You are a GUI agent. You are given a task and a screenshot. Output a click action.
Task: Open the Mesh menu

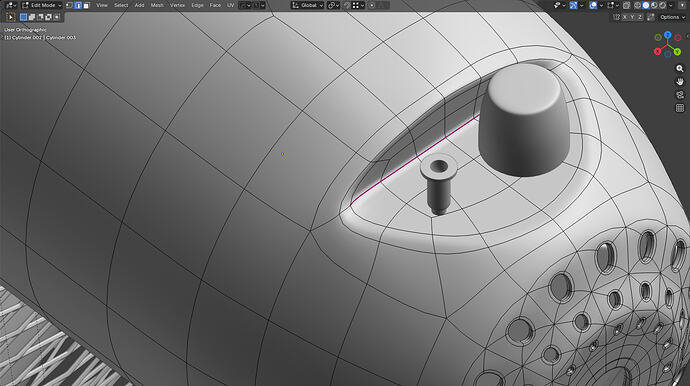click(157, 5)
